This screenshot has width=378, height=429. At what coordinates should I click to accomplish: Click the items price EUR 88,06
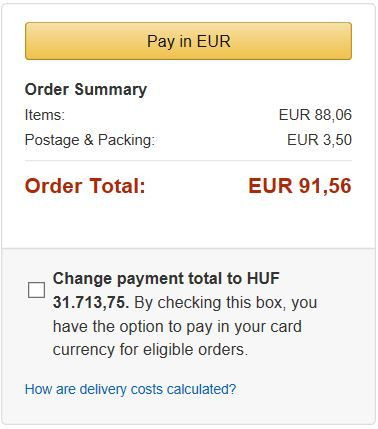(x=315, y=115)
